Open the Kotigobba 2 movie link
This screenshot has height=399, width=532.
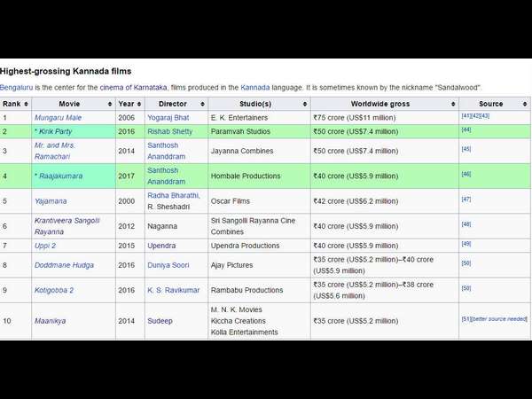pos(54,291)
